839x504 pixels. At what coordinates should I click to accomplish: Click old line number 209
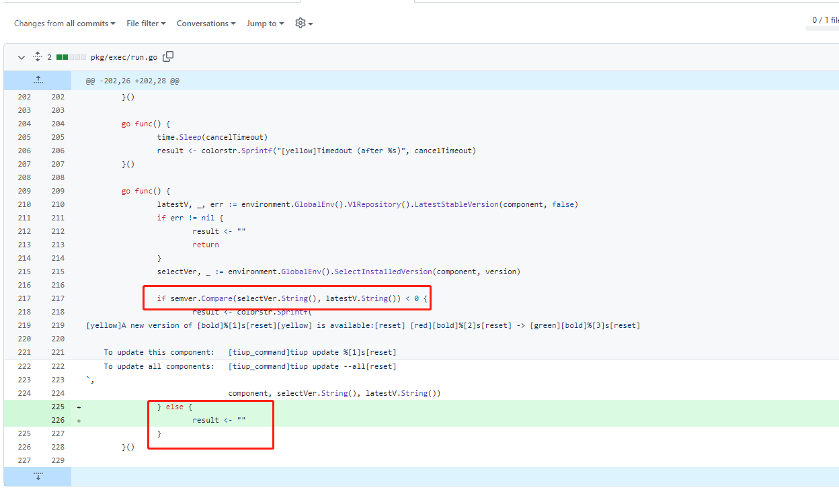(24, 191)
